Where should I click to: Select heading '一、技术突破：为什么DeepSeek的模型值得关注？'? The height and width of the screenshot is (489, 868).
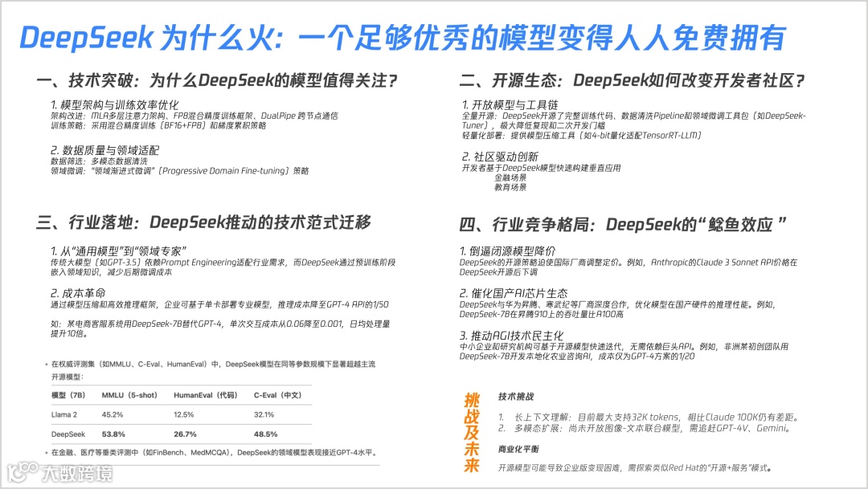217,81
